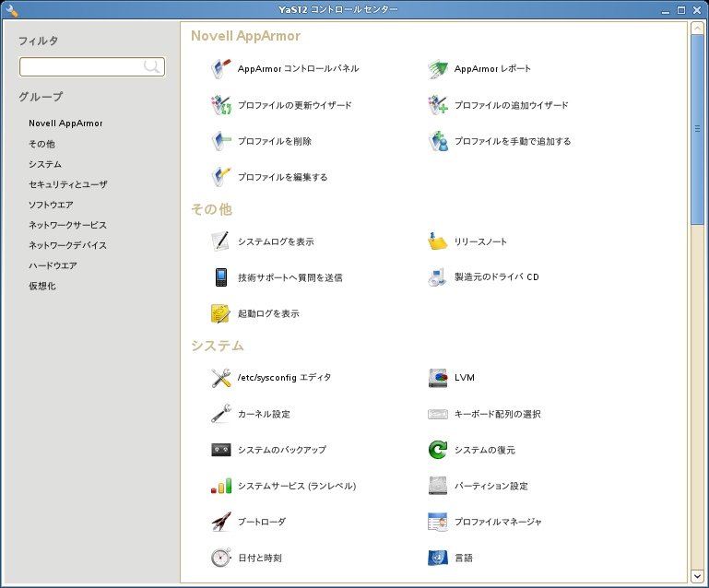The width and height of the screenshot is (709, 588).
Task: Open キーボード配列の選択 icon
Action: (438, 414)
